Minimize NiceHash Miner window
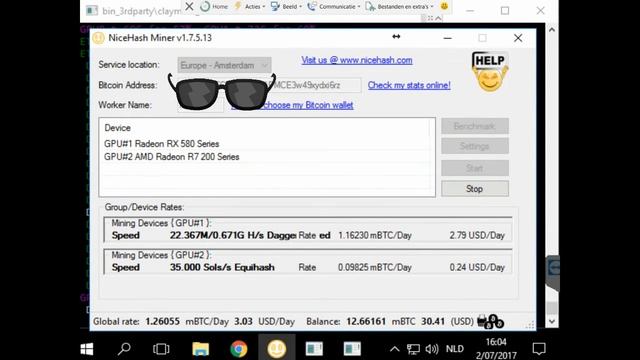Image resolution: width=640 pixels, height=360 pixels. tap(448, 38)
